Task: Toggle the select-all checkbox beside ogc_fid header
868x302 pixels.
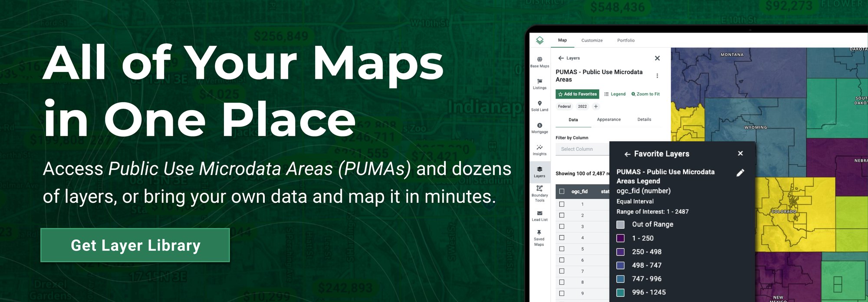Action: click(562, 191)
